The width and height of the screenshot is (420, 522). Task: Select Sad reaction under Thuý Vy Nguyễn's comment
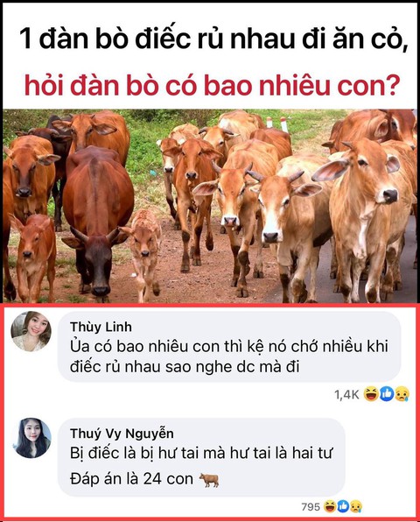[355, 506]
